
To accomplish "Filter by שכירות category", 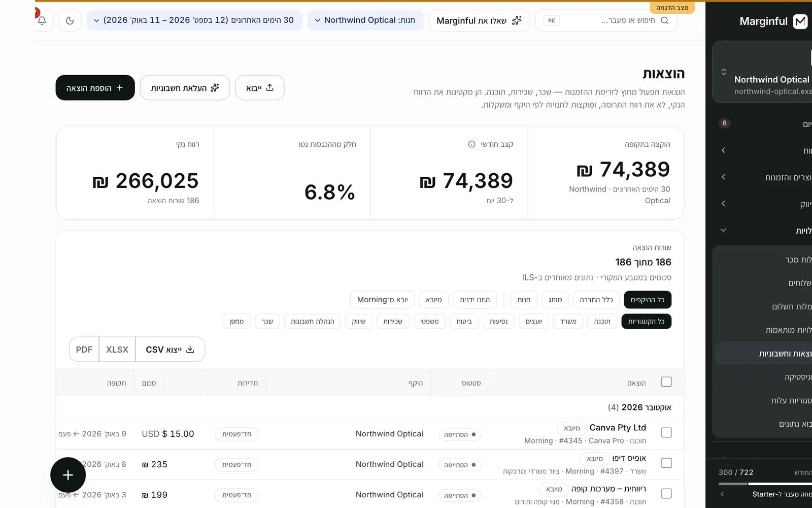I will coord(393,322).
